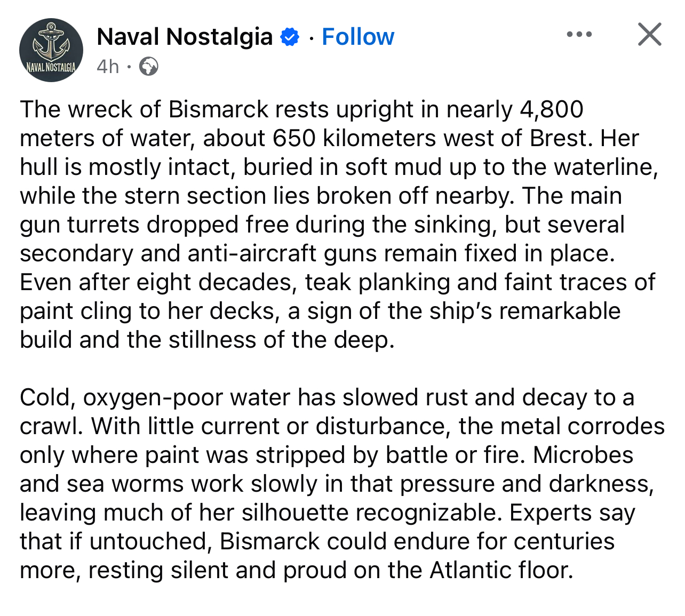This screenshot has height=616, width=685.
Task: Click the first paragraph about the wreck
Action: pyautogui.click(x=339, y=224)
